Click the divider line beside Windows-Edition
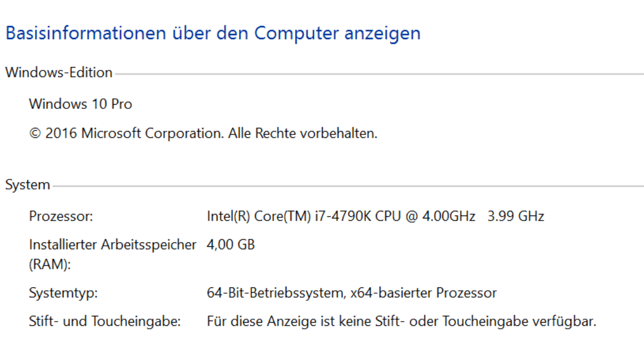This screenshot has height=353, width=644. click(x=379, y=74)
